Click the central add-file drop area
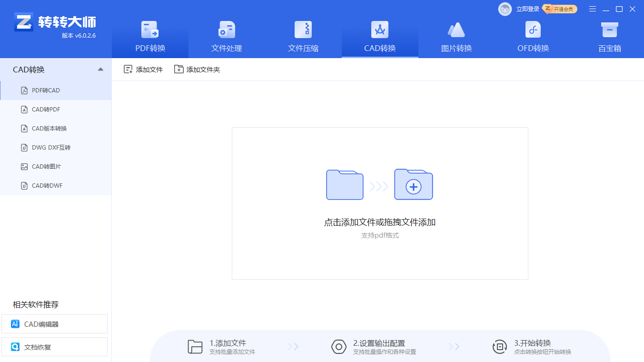644x362 pixels. point(379,203)
